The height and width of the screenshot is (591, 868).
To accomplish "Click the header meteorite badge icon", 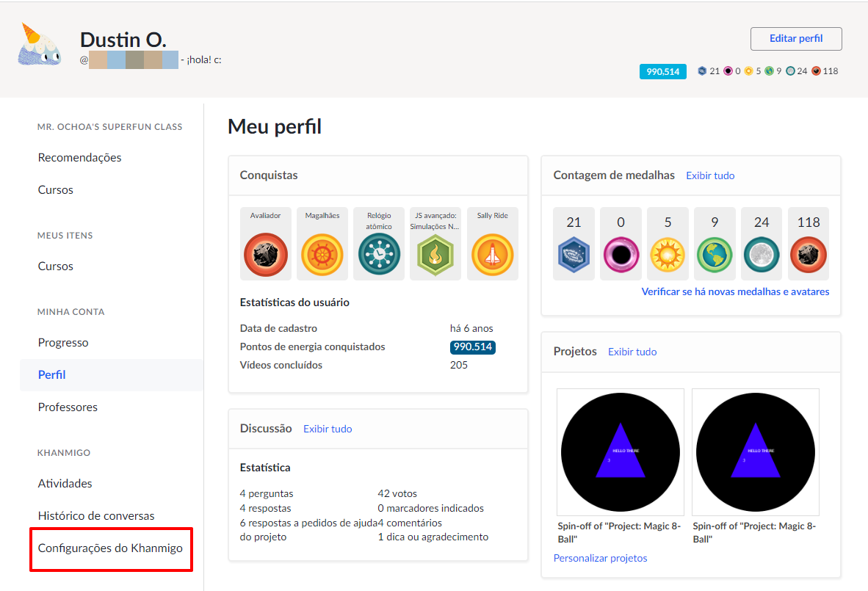I will pyautogui.click(x=816, y=70).
